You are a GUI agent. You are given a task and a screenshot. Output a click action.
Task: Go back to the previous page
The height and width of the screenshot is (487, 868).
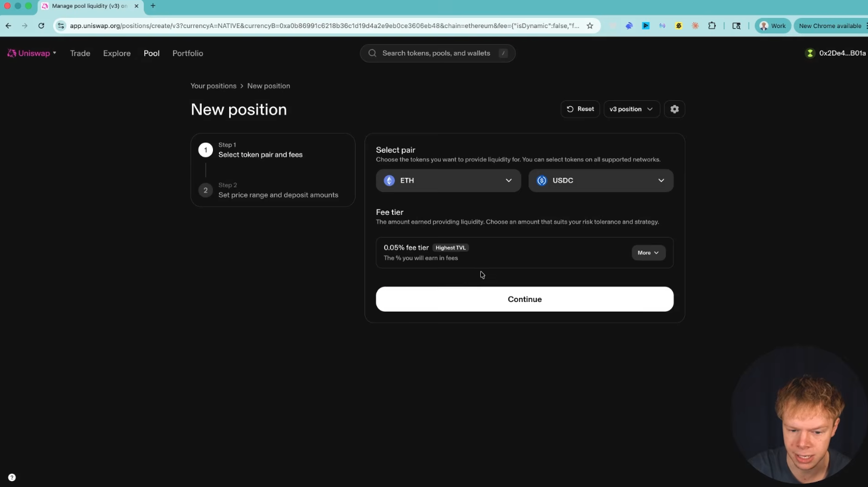coord(8,26)
